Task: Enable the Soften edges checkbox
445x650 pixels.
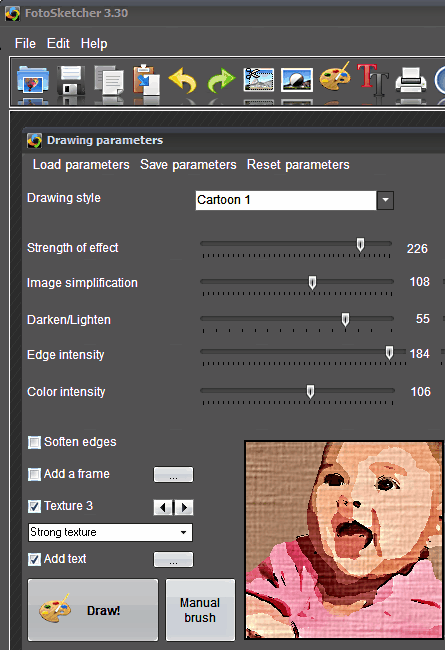Action: [x=34, y=442]
